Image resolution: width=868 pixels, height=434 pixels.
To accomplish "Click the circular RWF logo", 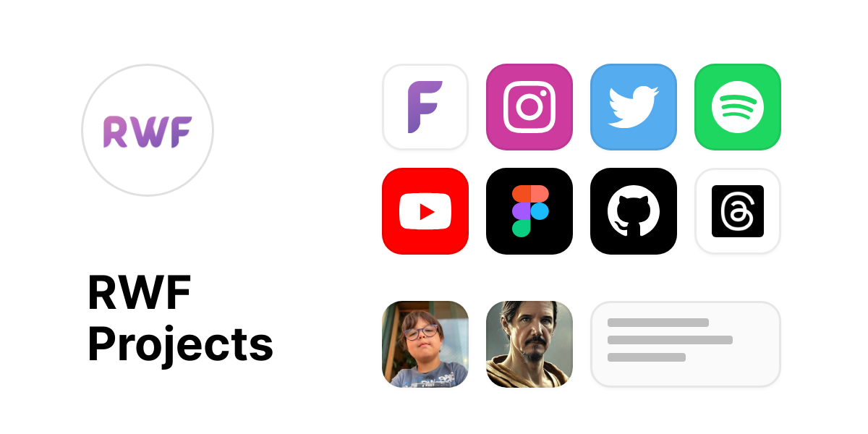I will point(148,130).
